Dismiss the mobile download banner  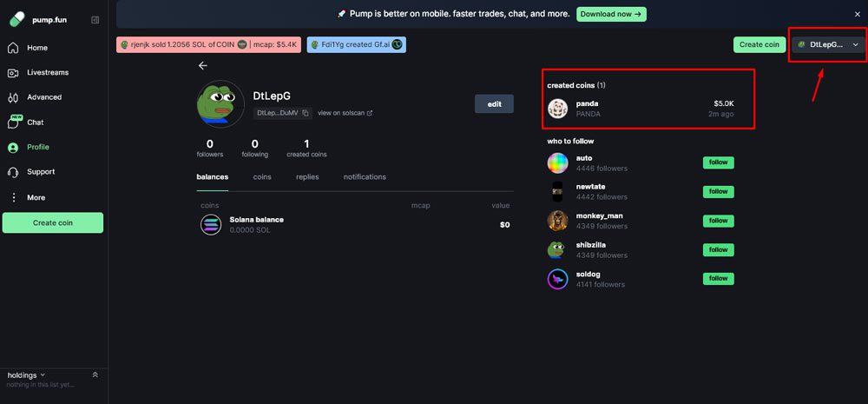point(858,14)
